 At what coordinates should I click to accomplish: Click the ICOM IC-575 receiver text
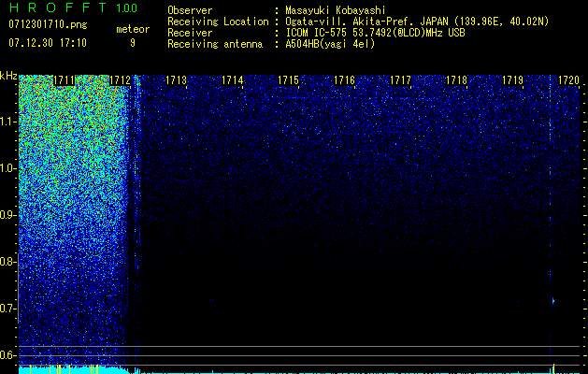tap(375, 33)
